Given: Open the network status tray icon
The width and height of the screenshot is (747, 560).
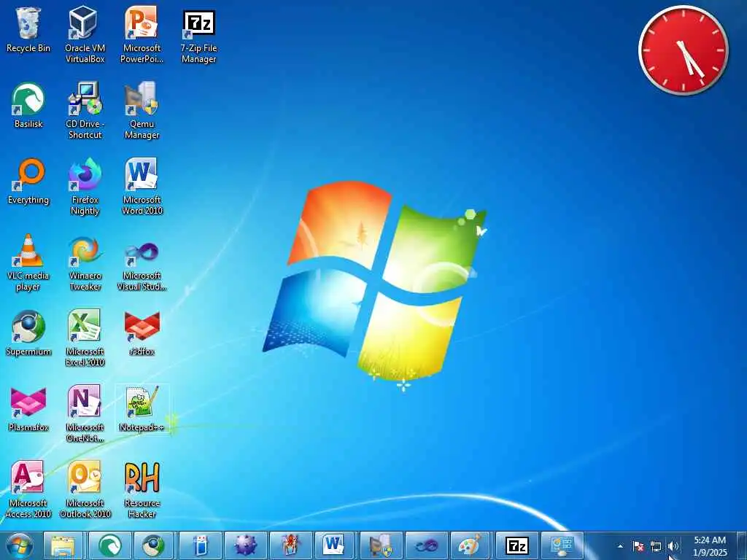Looking at the screenshot, I should (656, 546).
